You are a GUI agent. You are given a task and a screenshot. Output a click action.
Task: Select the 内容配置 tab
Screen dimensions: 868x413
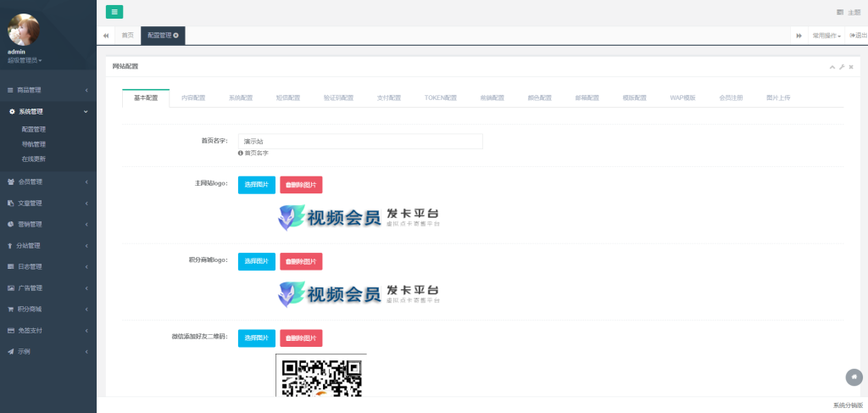pos(193,98)
